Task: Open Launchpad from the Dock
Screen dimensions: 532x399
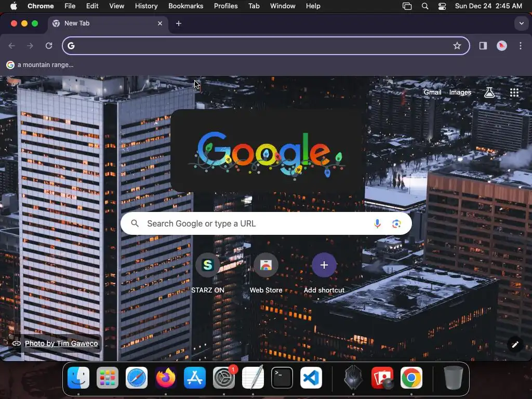Action: pos(108,378)
